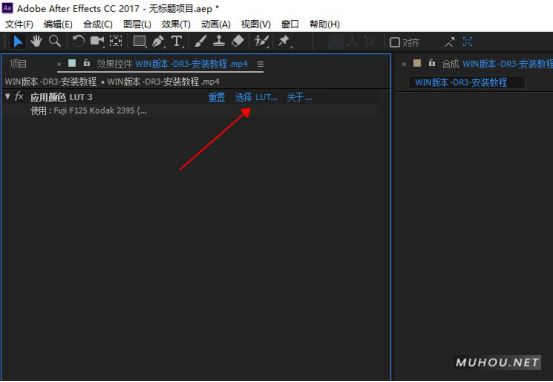Toggle lock on Composition viewer panel
This screenshot has width=553, height=382.
coord(432,63)
